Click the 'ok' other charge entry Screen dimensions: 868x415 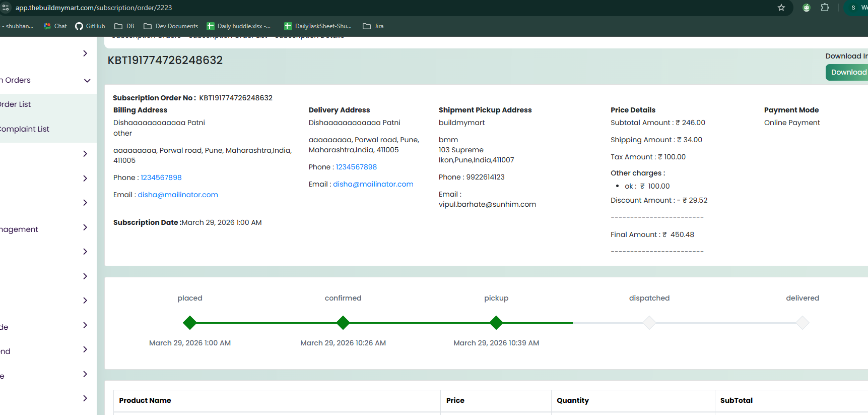click(x=647, y=186)
